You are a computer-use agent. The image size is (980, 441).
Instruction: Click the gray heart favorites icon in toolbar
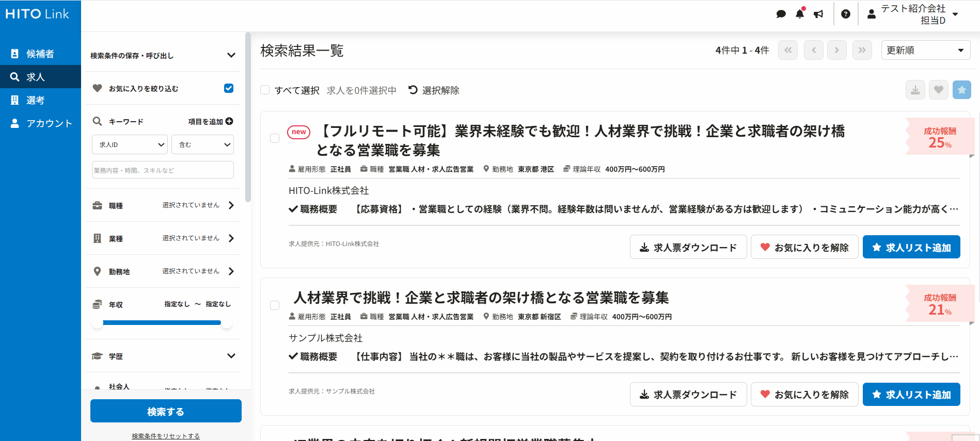click(939, 90)
